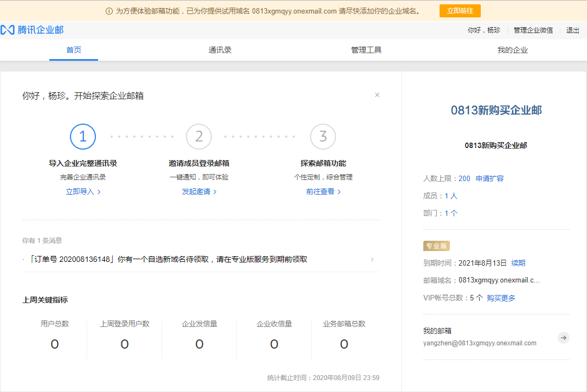Click the step 1 circle icon
Screen dimensions: 587x392
[83, 137]
